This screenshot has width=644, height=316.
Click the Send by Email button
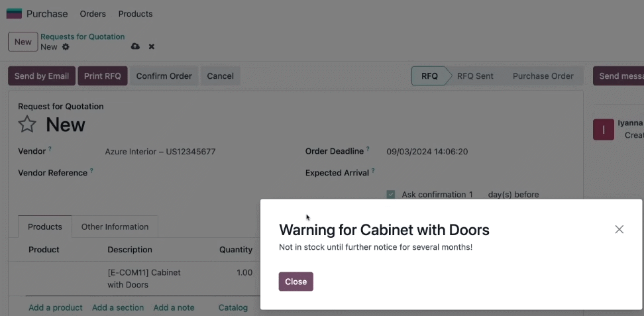click(x=42, y=76)
